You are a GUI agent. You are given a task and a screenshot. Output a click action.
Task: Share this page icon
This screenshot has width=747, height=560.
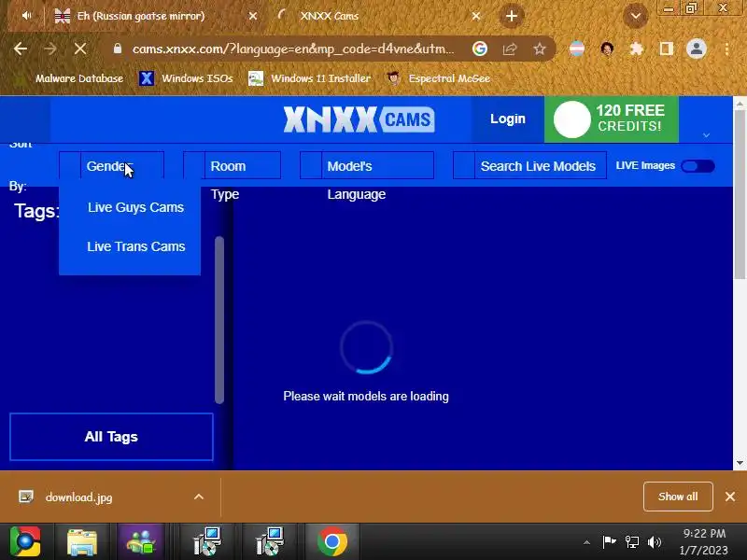(x=510, y=49)
